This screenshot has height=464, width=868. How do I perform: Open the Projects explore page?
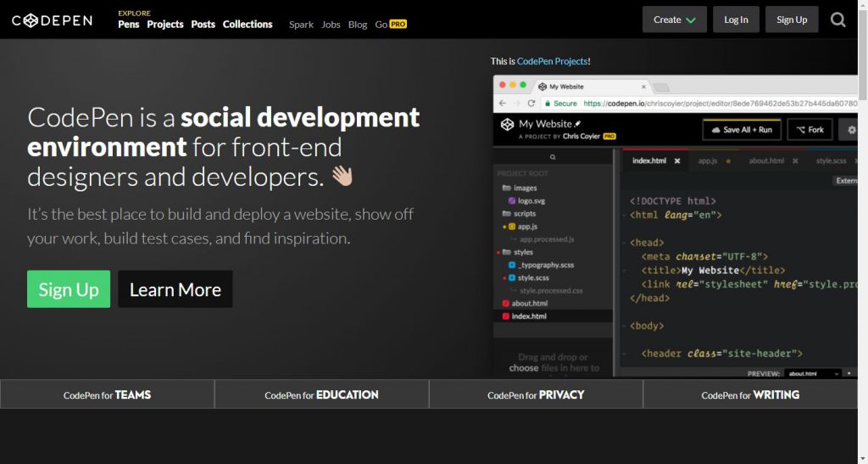165,24
